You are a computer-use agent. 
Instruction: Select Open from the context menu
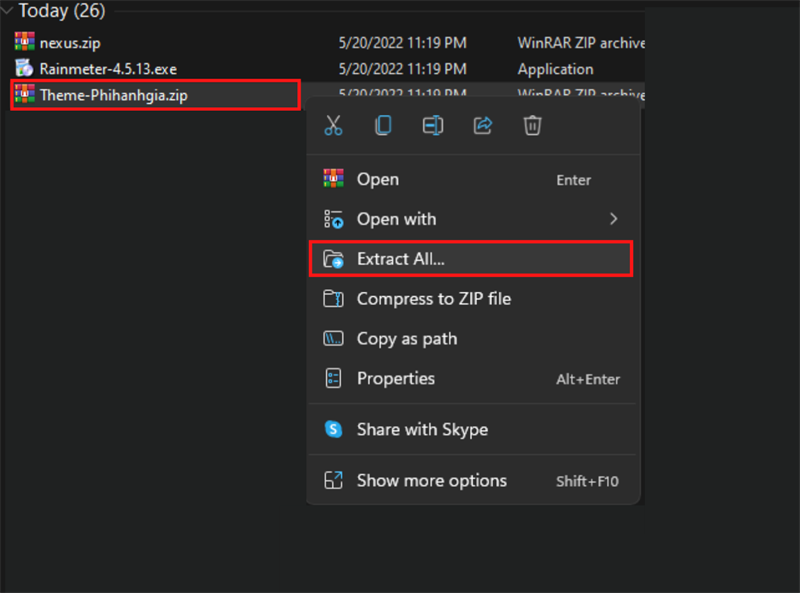(377, 180)
